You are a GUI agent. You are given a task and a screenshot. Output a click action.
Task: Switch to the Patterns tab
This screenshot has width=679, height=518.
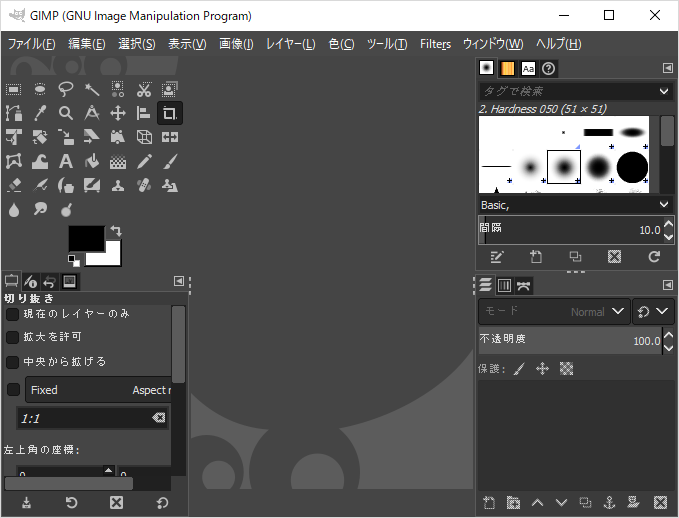click(507, 68)
